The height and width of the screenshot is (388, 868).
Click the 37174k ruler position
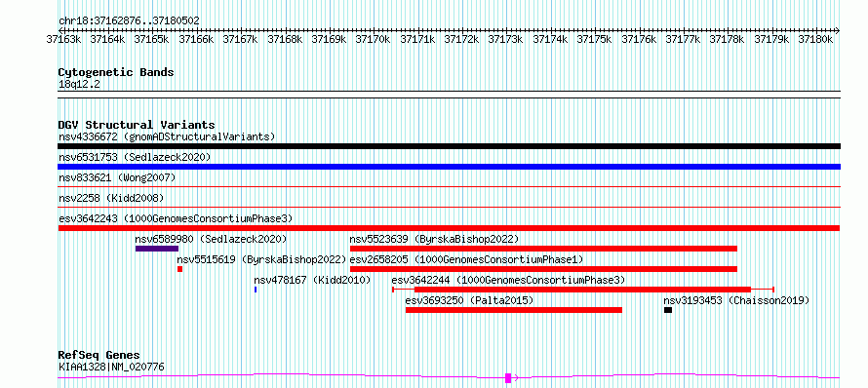(550, 39)
